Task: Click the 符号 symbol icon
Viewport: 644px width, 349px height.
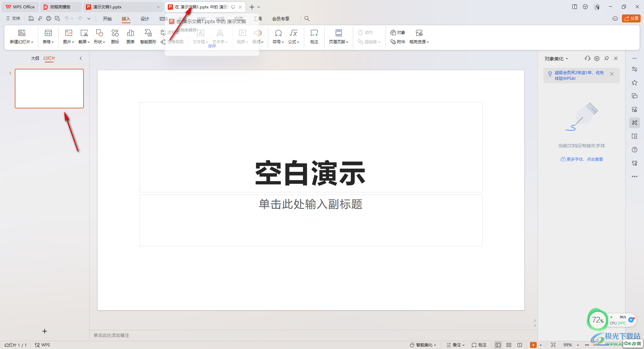Action: click(x=278, y=33)
